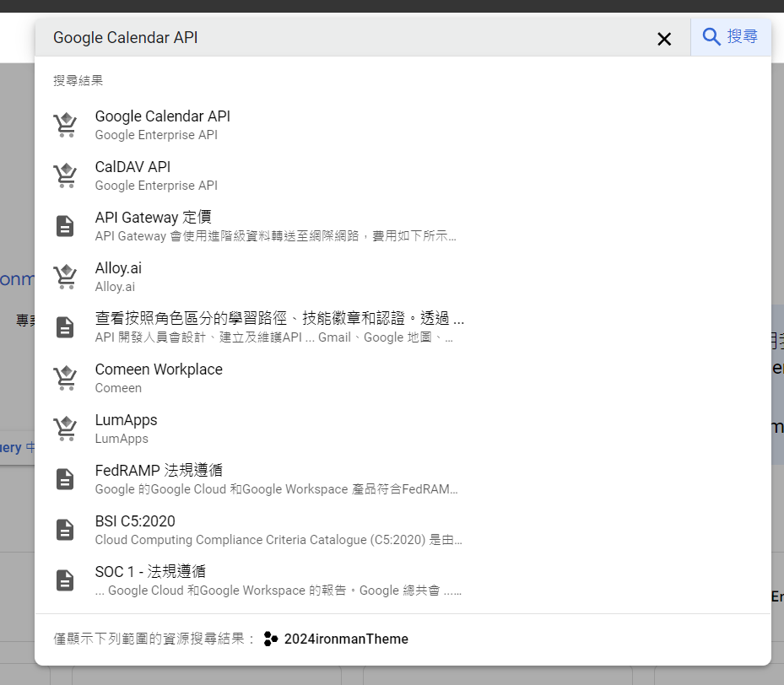784x685 pixels.
Task: Open the 查看按照角色區分的學習路徑 result
Action: [x=279, y=318]
